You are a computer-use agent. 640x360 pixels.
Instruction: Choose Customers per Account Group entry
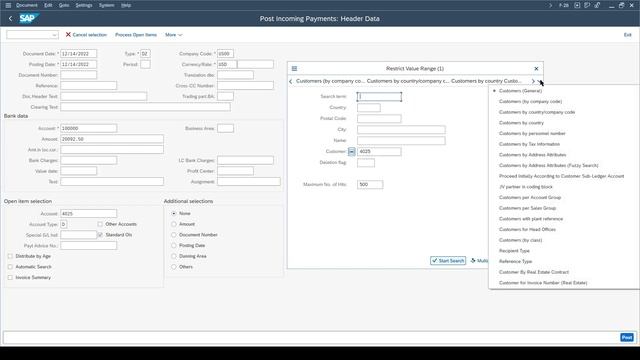pos(530,197)
